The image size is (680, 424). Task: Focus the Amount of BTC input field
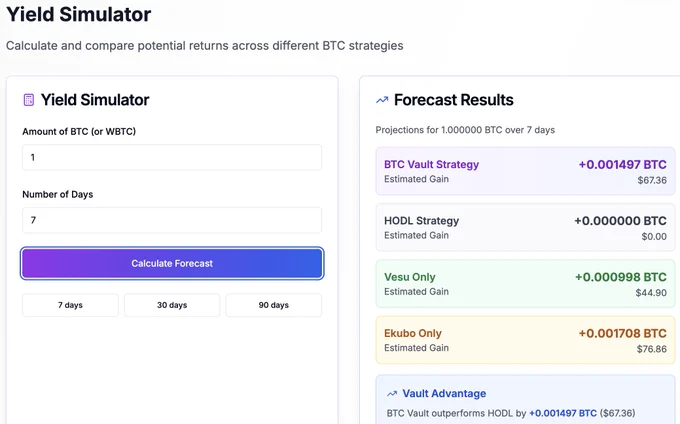[172, 157]
